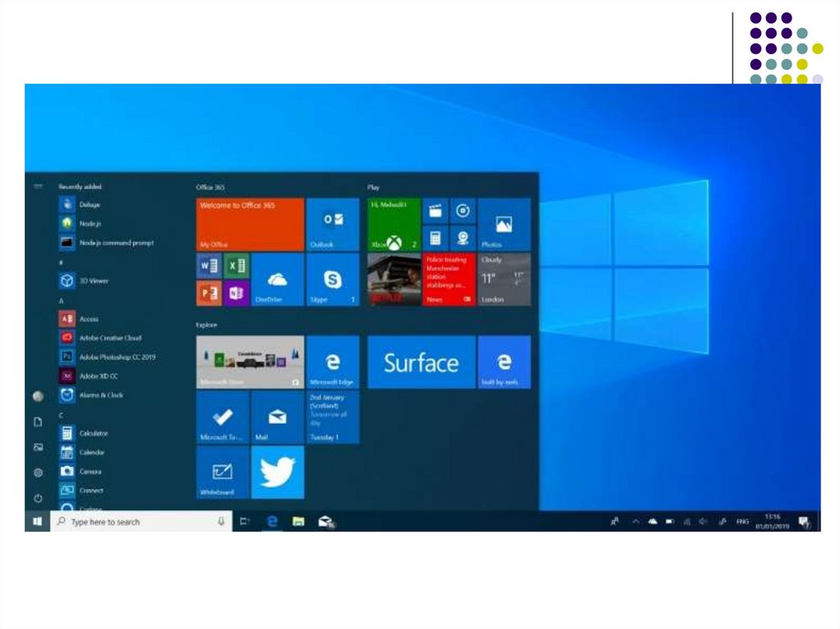Open the Microsoft Edge tile
Screen dimensions: 840x629
point(333,362)
